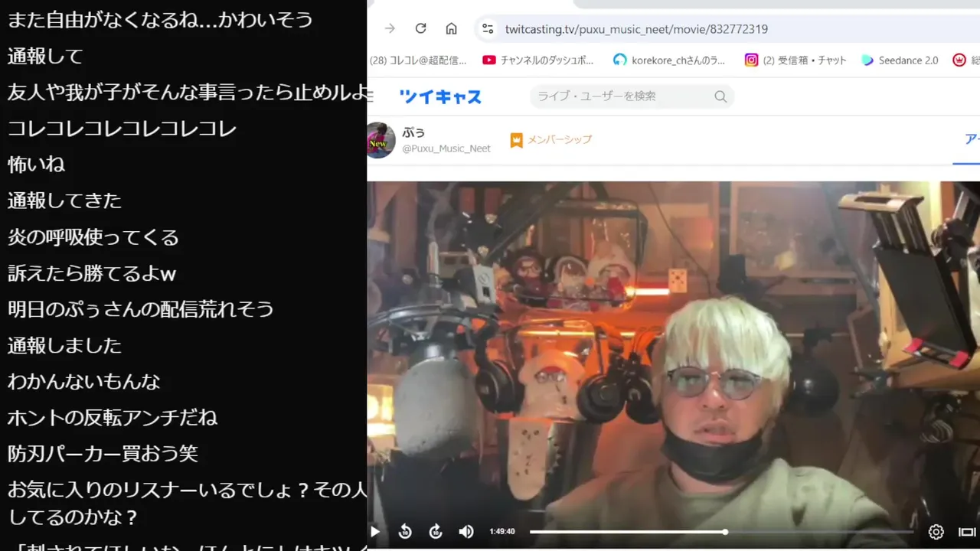Viewport: 980px width, 551px height.
Task: Play the video
Action: click(x=375, y=531)
